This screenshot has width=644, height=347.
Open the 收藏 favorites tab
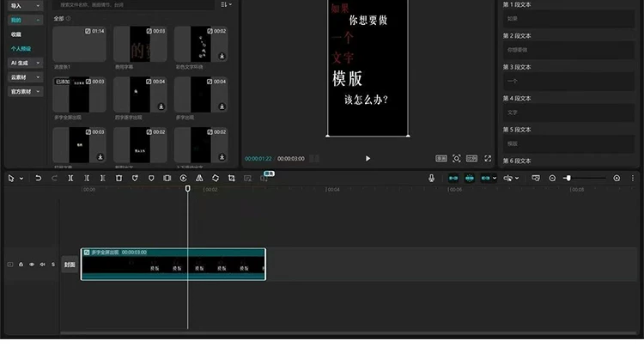click(x=16, y=34)
